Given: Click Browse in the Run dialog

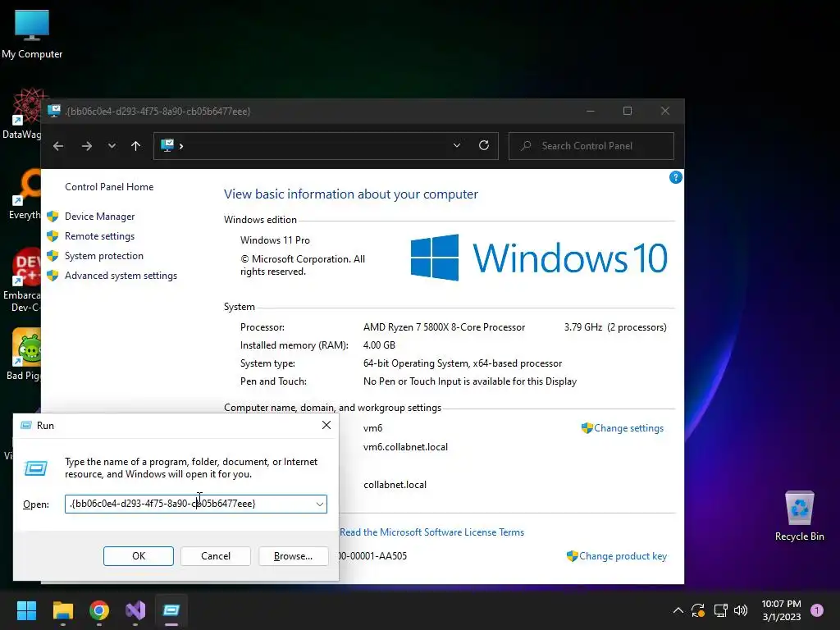Looking at the screenshot, I should pyautogui.click(x=293, y=556).
